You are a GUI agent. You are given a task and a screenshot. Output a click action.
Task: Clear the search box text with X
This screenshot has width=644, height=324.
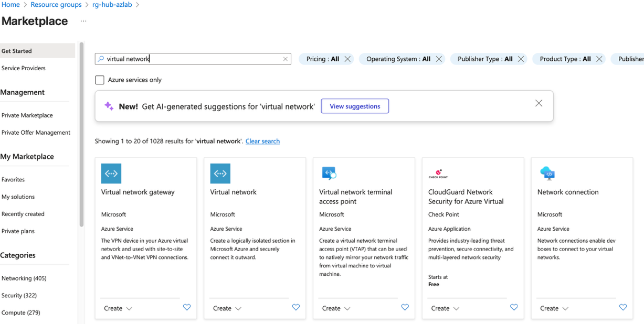point(286,59)
